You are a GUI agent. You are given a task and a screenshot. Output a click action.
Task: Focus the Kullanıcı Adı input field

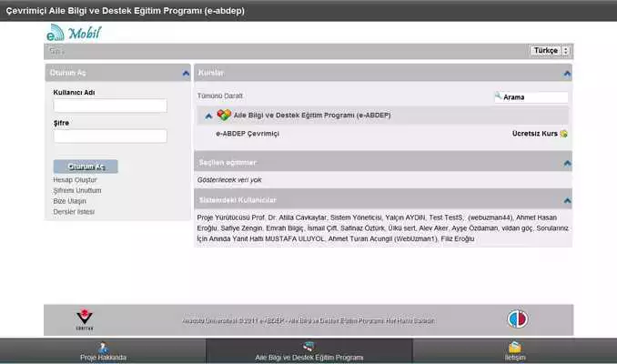(110, 106)
